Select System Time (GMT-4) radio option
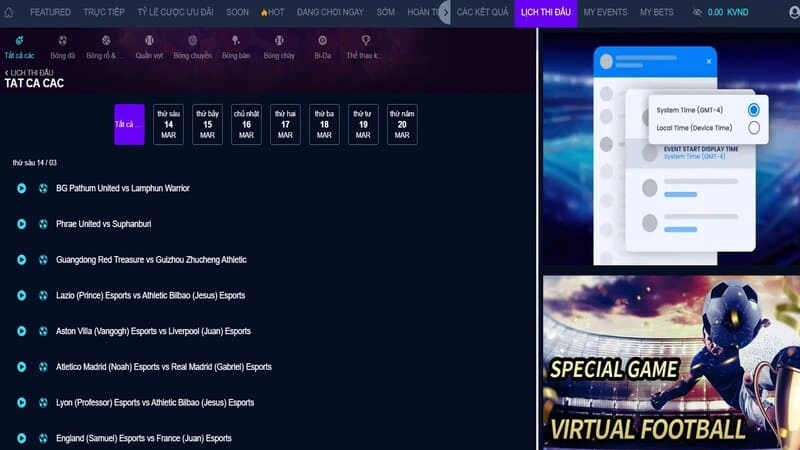Screen dimensions: 800x450 point(753,110)
